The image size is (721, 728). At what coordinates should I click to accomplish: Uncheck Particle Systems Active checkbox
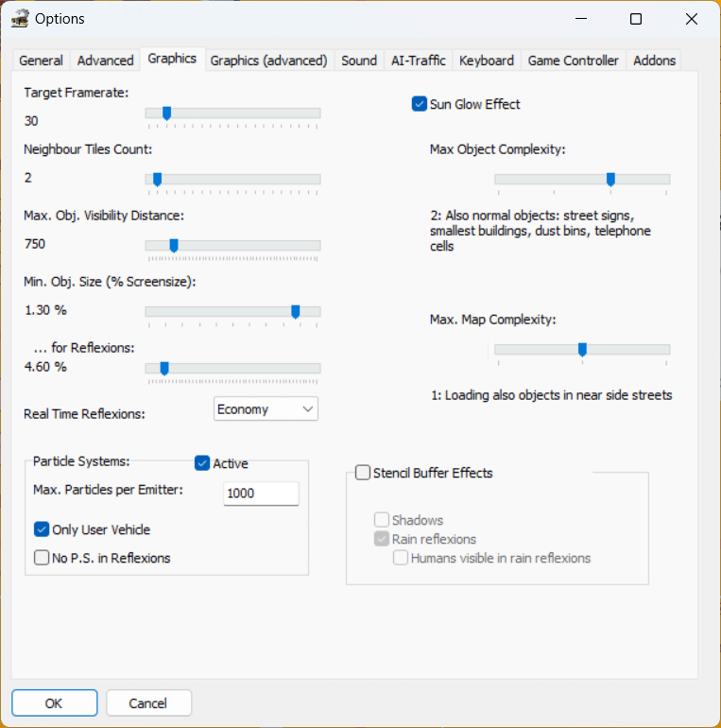202,463
